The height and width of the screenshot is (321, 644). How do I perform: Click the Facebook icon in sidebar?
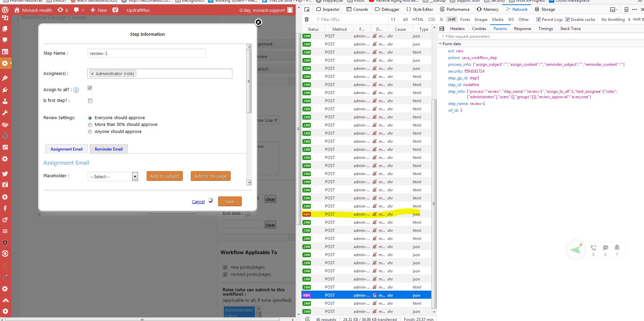point(5,208)
